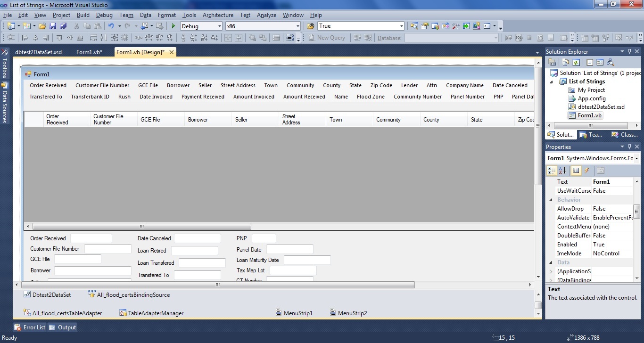Show events with the lightning bolt icon
Screen dimensions: 644x343
click(587, 171)
